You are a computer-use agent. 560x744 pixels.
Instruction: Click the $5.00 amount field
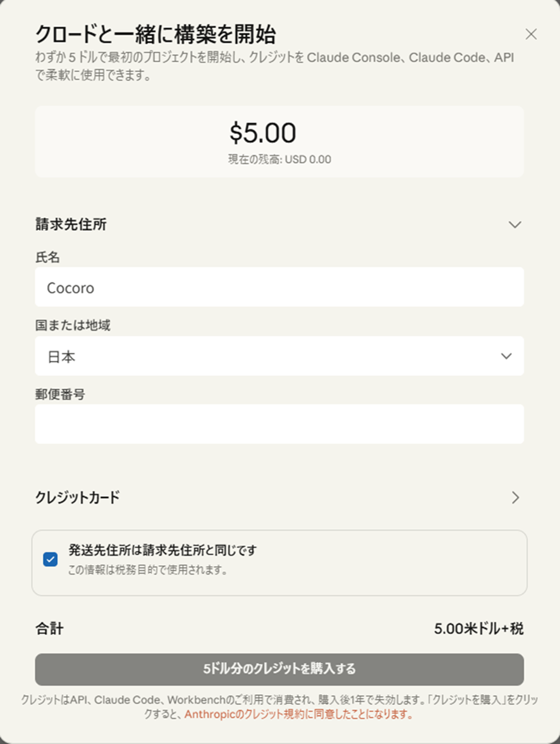262,133
